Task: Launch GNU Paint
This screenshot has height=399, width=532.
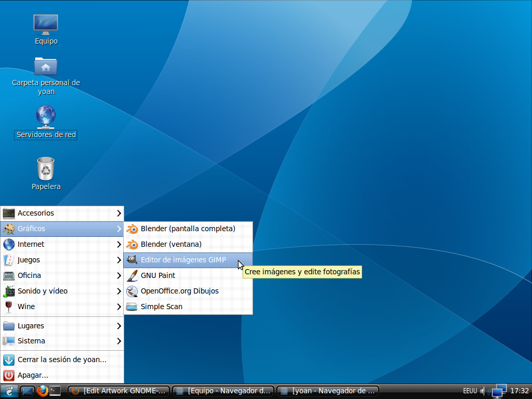Action: point(188,275)
